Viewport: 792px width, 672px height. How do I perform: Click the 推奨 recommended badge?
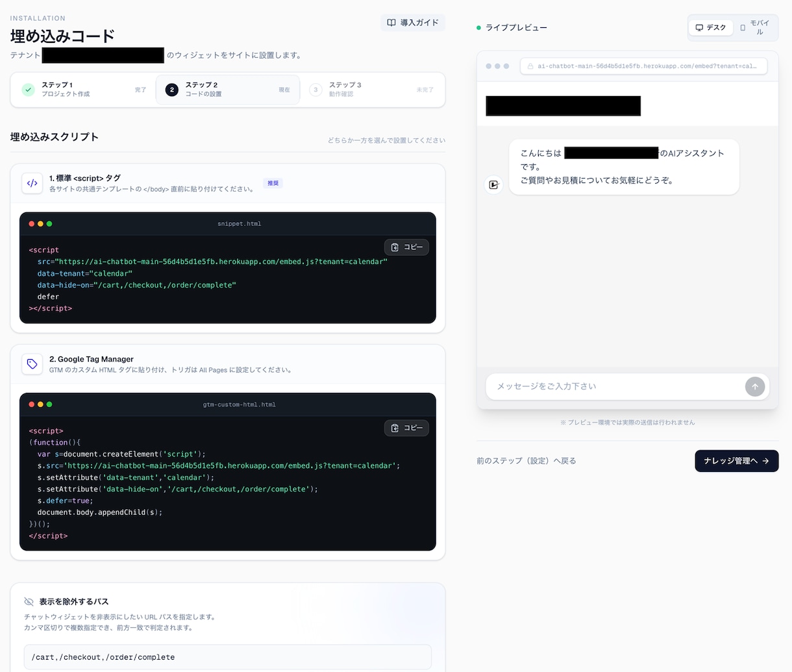tap(273, 183)
